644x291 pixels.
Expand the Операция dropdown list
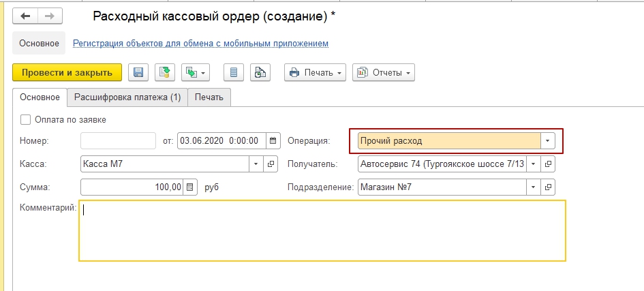[548, 141]
